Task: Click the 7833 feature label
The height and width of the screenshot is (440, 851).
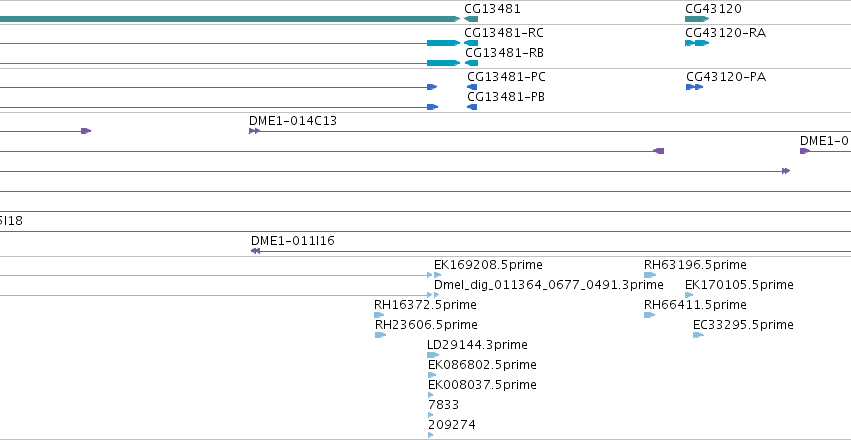Action: coord(443,405)
